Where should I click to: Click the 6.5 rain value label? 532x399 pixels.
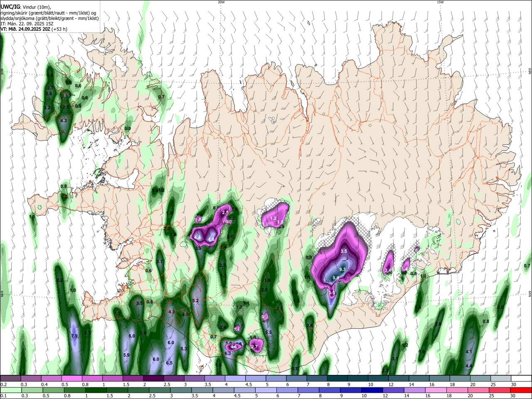(169, 363)
